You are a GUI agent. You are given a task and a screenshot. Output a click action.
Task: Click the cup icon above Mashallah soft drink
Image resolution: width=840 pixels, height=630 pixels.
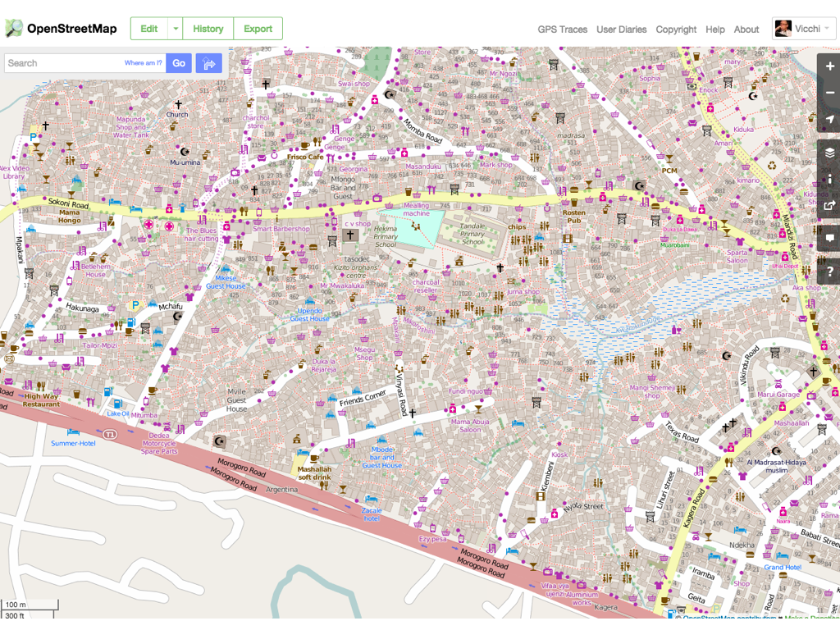point(314,458)
